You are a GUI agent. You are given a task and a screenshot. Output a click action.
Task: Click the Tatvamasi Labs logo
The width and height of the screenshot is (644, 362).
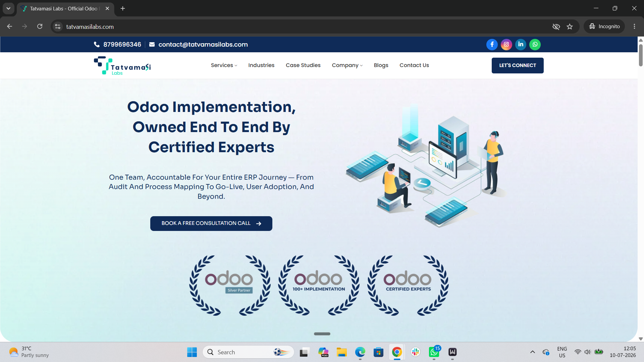122,65
